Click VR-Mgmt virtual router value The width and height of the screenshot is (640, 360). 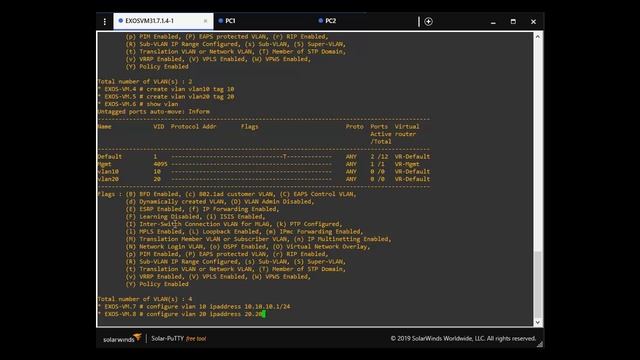[x=407, y=164]
